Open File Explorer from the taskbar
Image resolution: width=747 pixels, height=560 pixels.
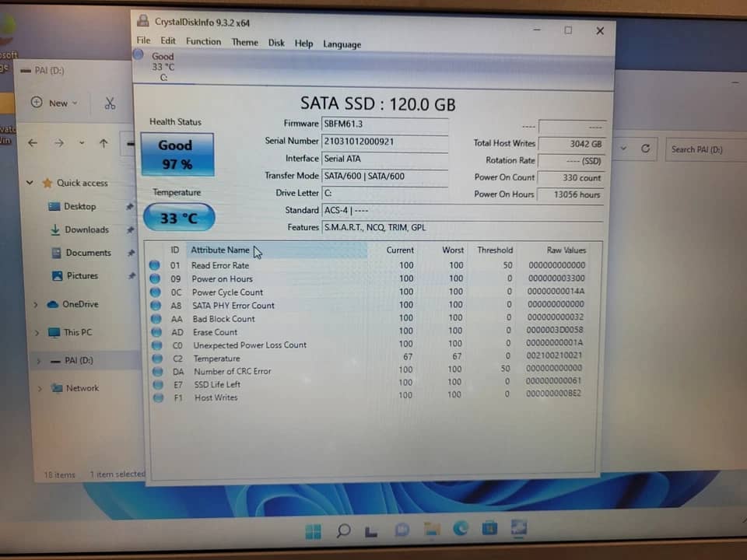tap(432, 529)
